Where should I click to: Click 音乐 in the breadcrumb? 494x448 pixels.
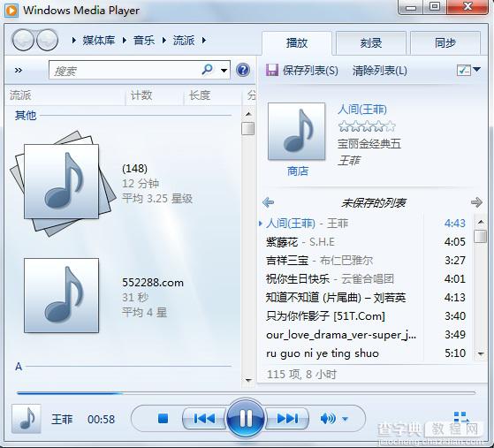[x=144, y=41]
